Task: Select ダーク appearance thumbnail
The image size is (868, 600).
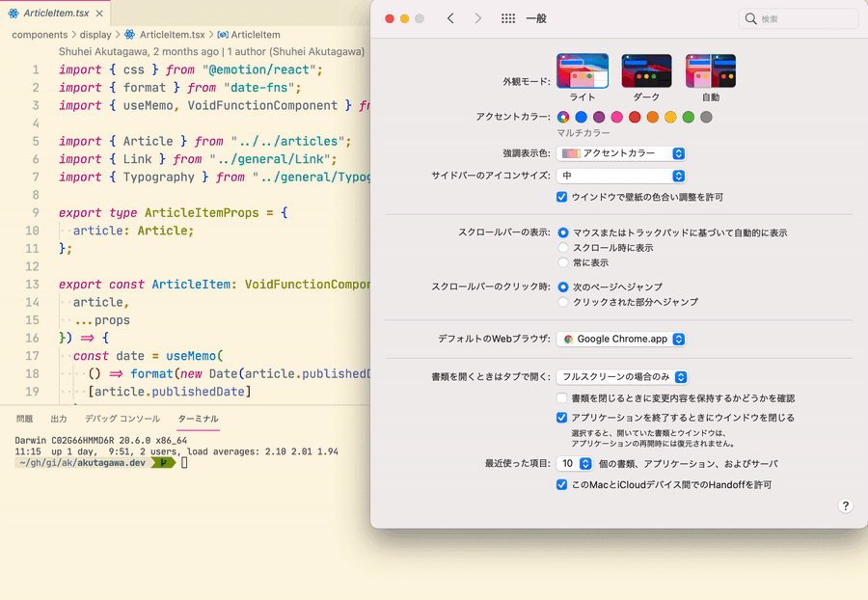Action: [x=646, y=70]
